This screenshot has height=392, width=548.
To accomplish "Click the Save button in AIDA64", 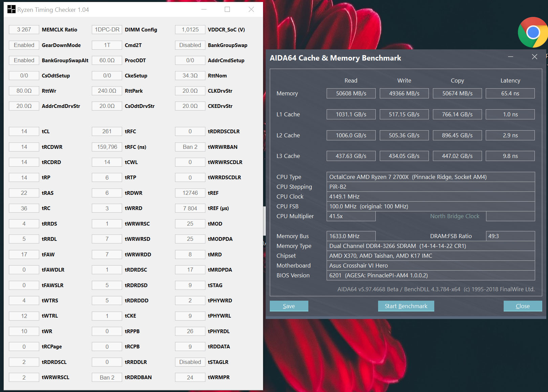I will click(x=289, y=306).
